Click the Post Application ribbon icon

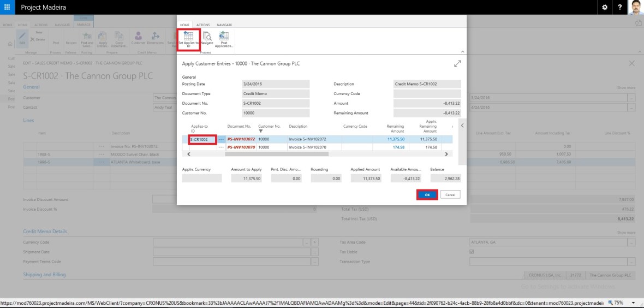(224, 39)
